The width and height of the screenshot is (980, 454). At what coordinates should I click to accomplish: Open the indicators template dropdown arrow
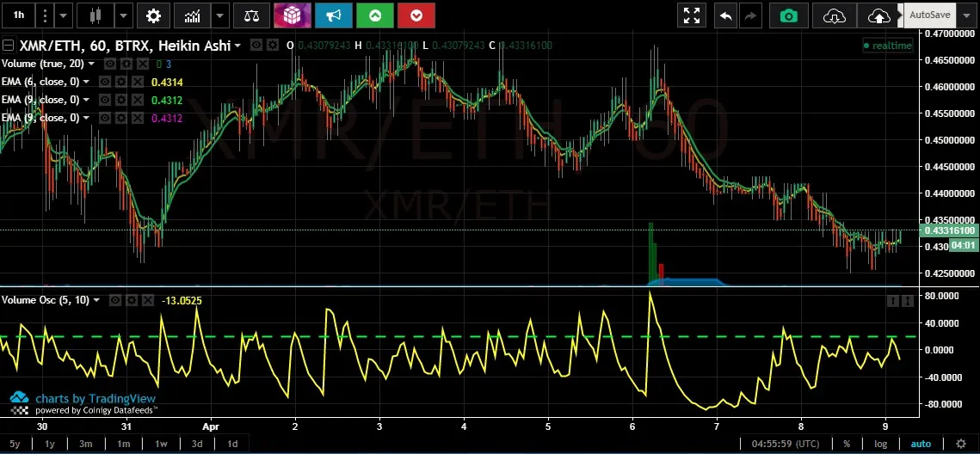(x=220, y=15)
